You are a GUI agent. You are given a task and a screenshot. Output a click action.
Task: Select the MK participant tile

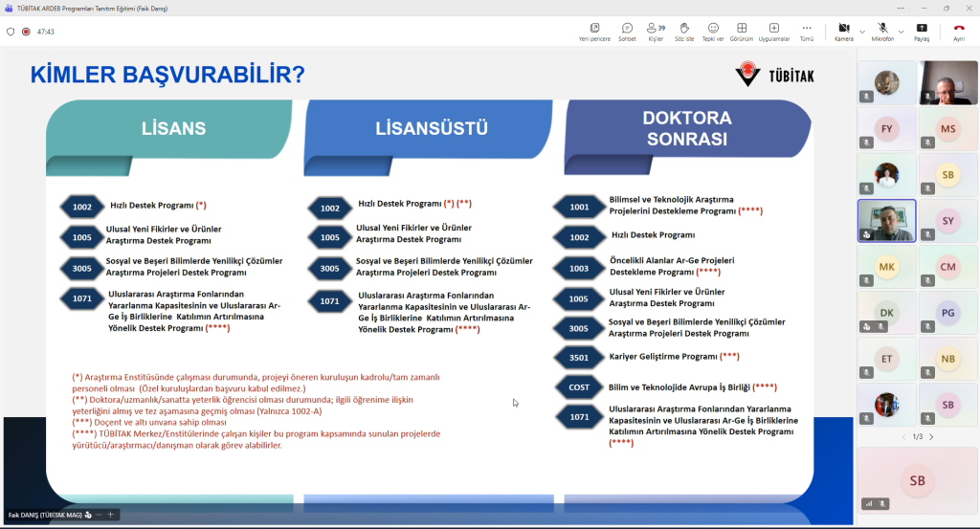tap(886, 267)
